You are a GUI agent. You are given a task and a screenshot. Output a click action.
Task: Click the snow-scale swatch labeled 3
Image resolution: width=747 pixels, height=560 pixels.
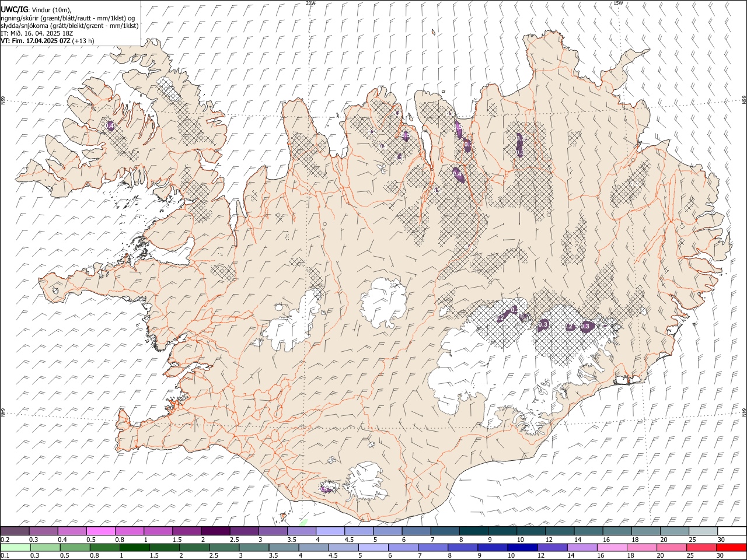pyautogui.click(x=273, y=531)
